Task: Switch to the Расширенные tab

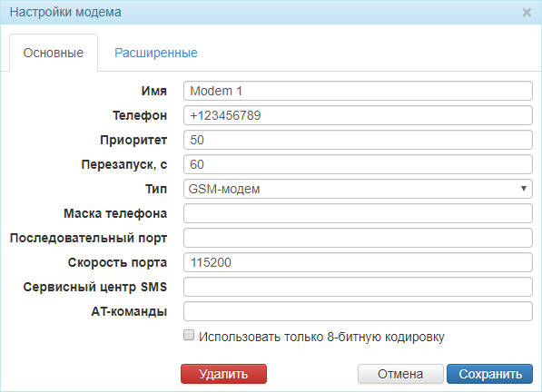Action: [x=156, y=53]
